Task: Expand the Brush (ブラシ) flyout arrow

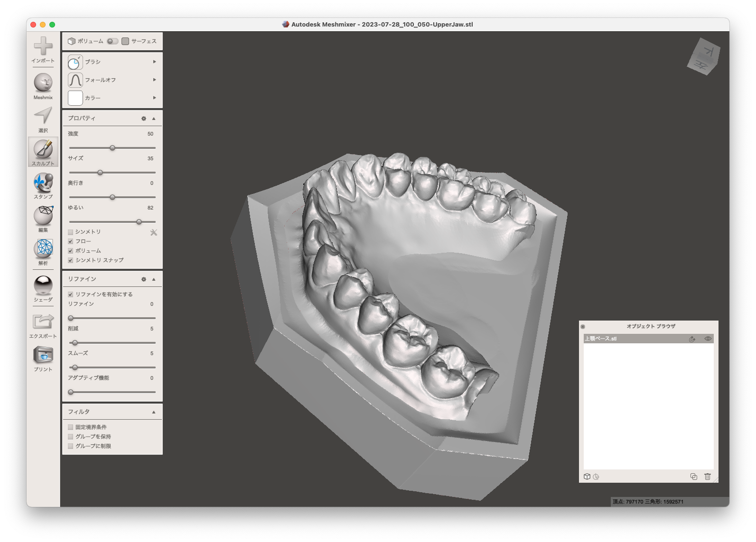Action: coord(154,62)
